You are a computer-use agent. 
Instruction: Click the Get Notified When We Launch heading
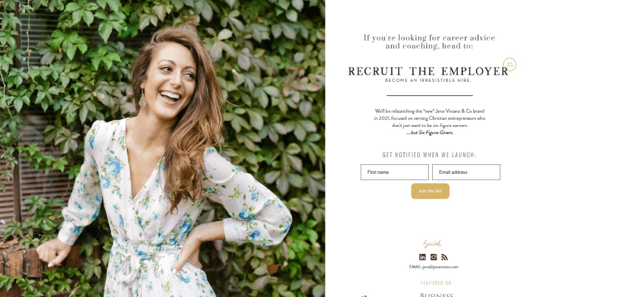tap(429, 155)
